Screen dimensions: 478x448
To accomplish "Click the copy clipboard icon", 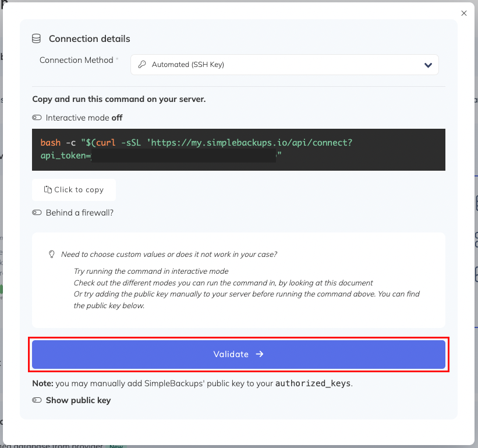I will 48,190.
